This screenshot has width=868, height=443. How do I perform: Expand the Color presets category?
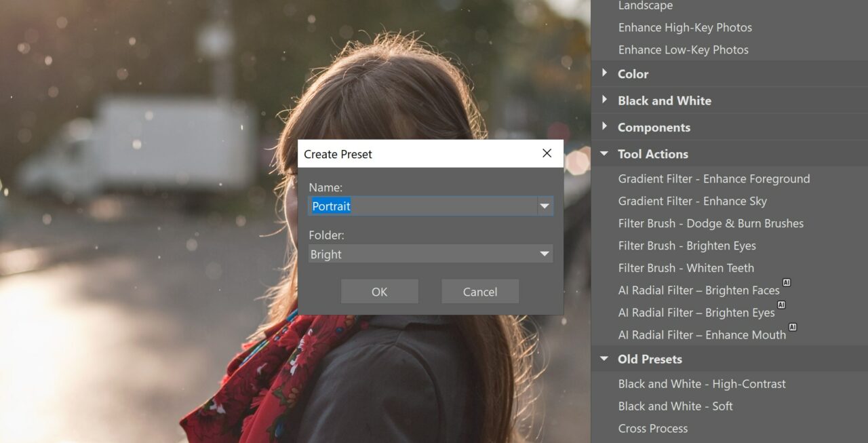point(606,73)
